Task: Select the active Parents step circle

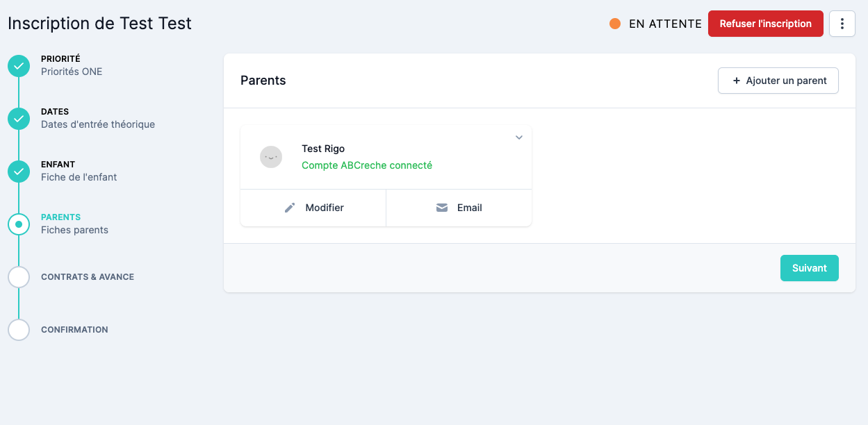Action: (19, 224)
